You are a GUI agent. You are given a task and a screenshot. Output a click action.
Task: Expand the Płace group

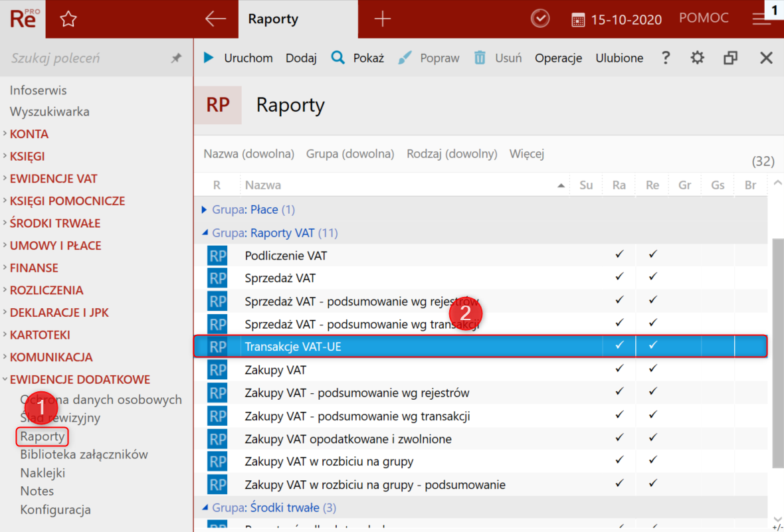(x=205, y=210)
